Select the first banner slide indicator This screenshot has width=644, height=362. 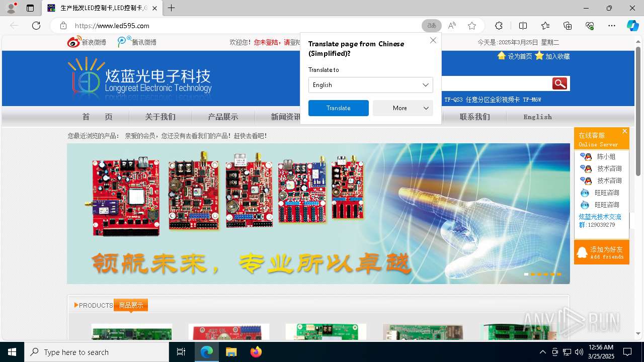coord(526,274)
